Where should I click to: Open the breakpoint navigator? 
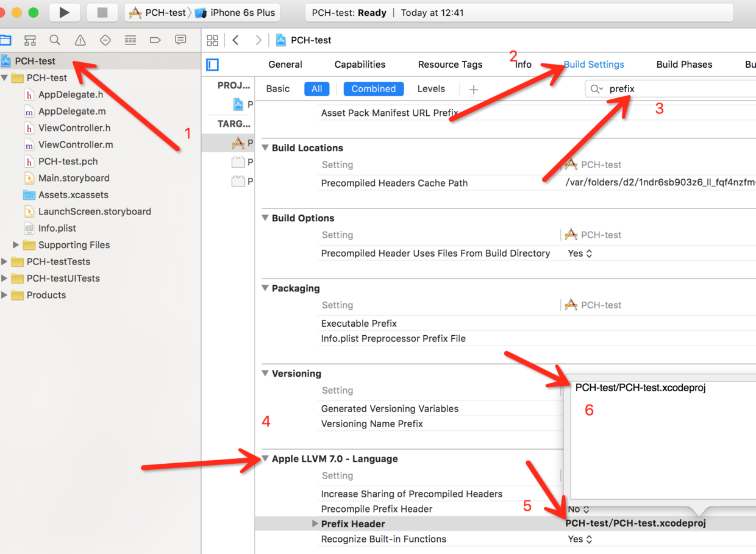(155, 40)
